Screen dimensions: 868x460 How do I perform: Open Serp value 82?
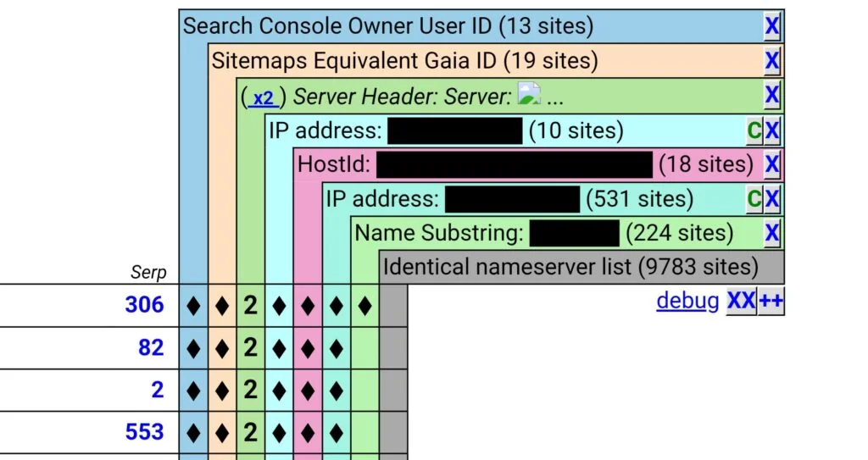[x=151, y=347]
